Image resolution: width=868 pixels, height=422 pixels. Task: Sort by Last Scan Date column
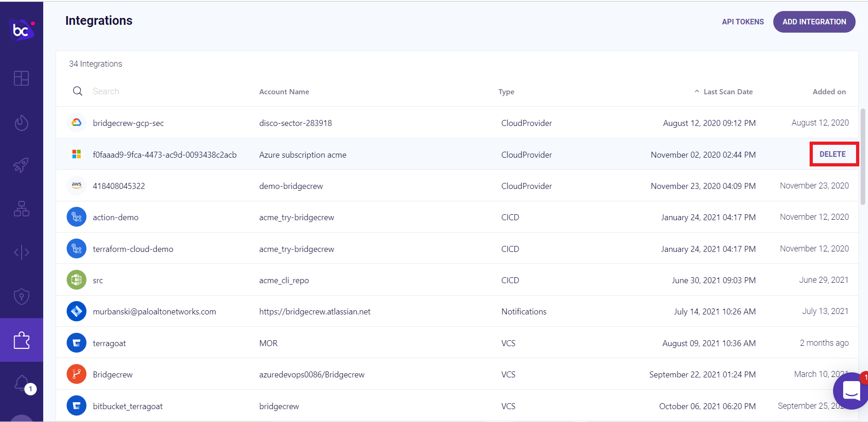(728, 91)
